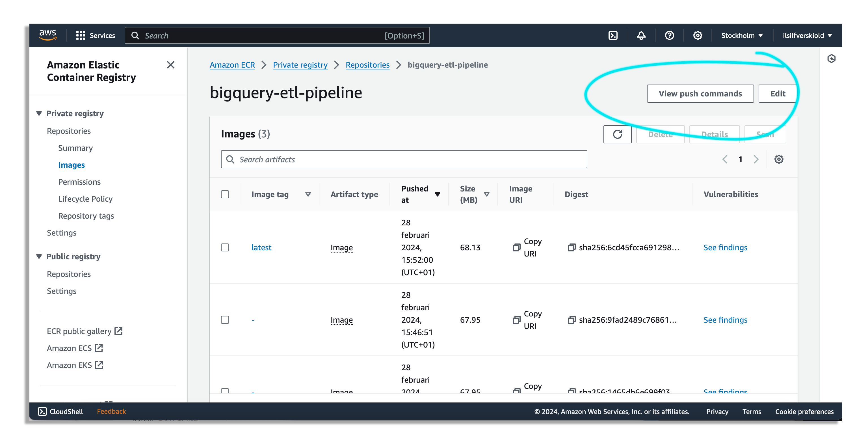
Task: Check the select-all images header checkbox
Action: tap(225, 194)
